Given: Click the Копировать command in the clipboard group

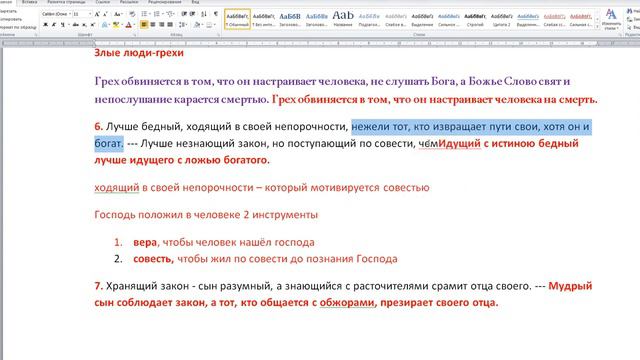Looking at the screenshot, I should click(11, 19).
